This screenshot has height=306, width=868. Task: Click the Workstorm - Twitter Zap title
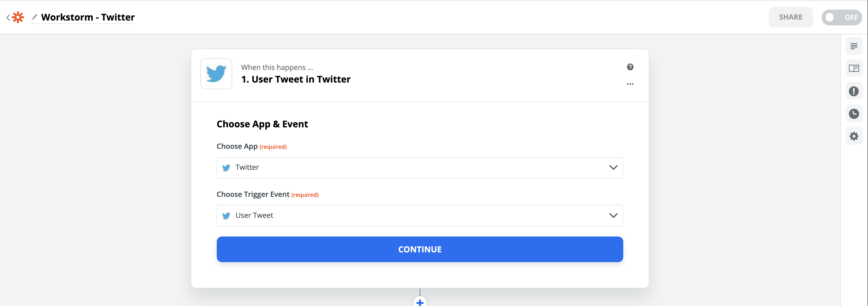click(x=88, y=17)
